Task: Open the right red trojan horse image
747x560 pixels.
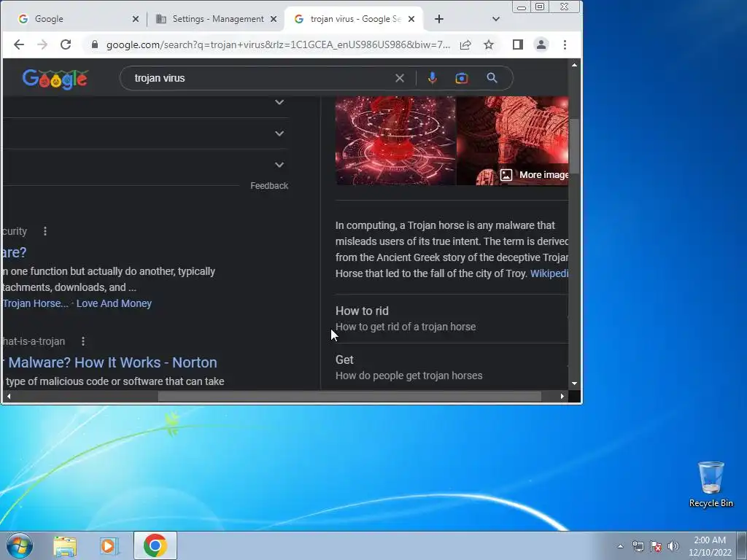Action: [513, 141]
